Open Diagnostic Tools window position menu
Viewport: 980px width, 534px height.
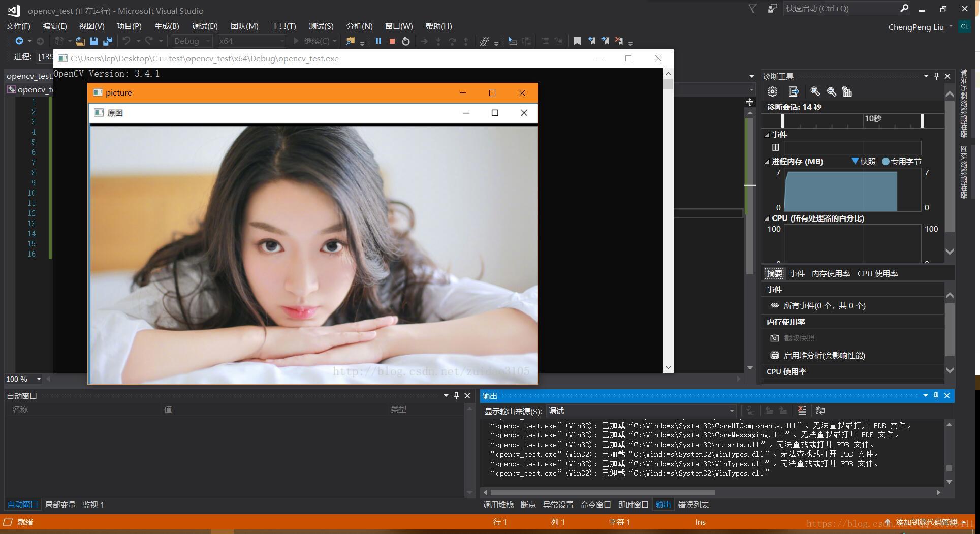[x=926, y=76]
